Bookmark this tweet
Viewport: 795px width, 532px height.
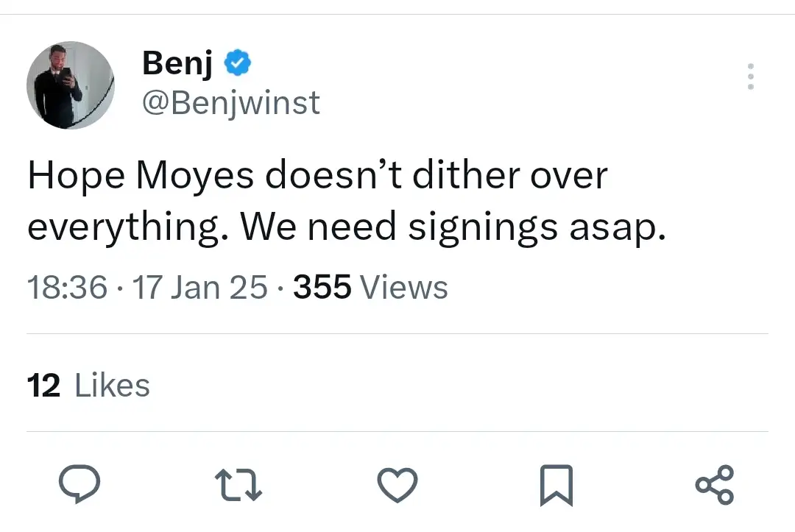click(556, 486)
